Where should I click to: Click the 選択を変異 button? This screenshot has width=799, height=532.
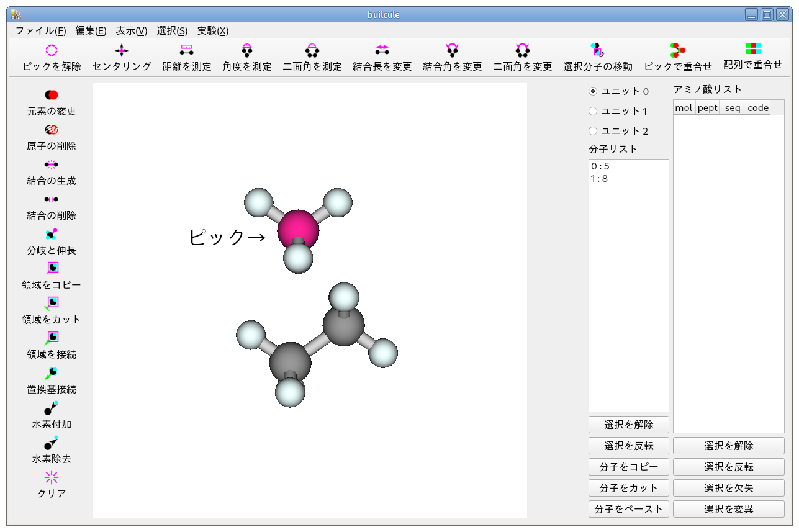[728, 509]
